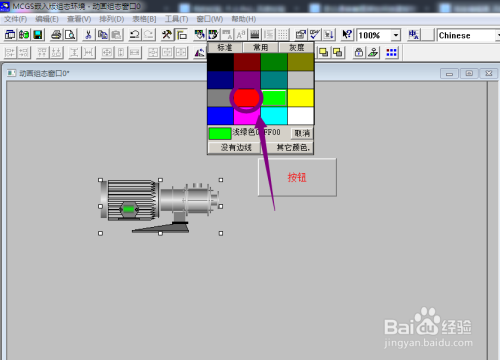Pick the pure blue color swatch

220,116
